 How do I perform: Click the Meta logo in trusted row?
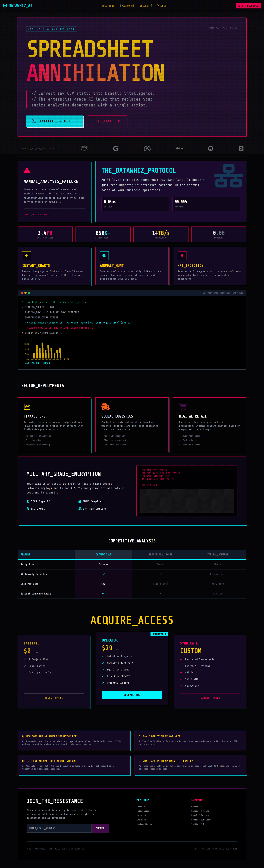tap(147, 148)
